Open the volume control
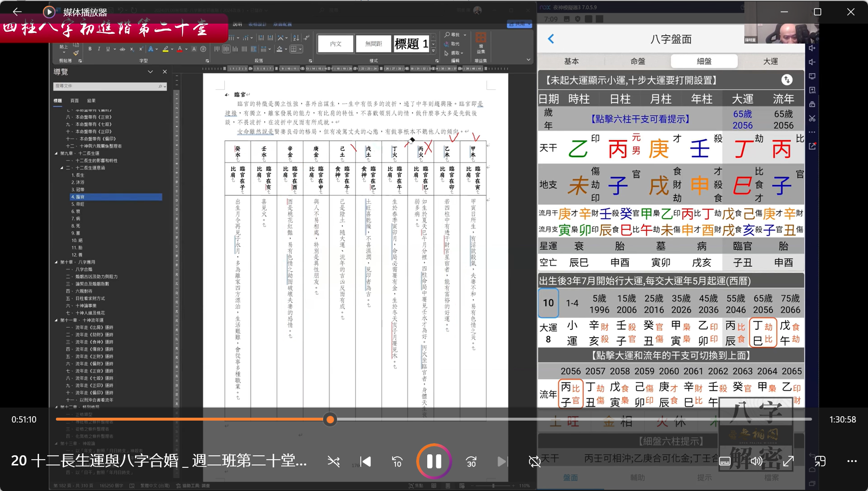 pyautogui.click(x=757, y=462)
